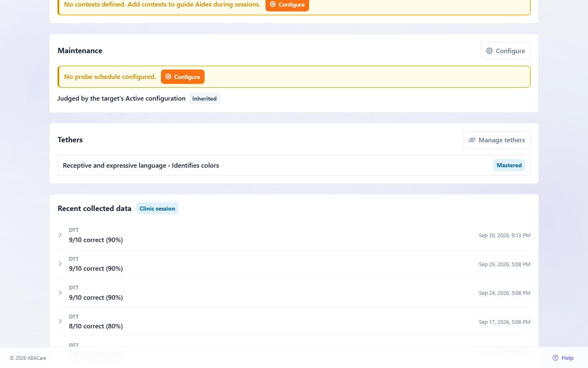Open Manage tethers

coord(497,140)
